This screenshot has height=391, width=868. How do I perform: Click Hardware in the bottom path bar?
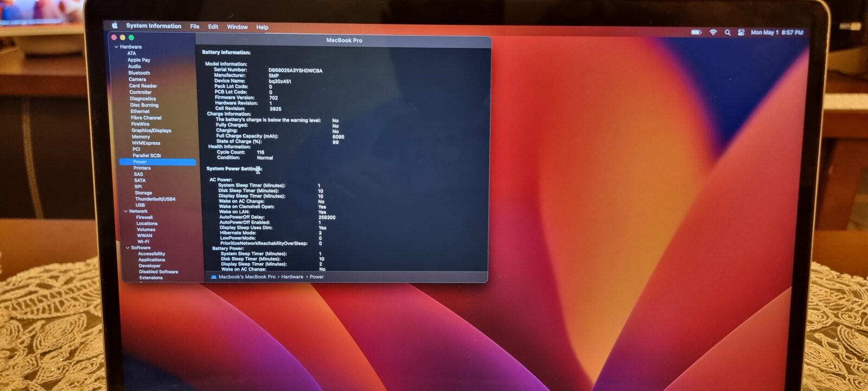point(292,277)
